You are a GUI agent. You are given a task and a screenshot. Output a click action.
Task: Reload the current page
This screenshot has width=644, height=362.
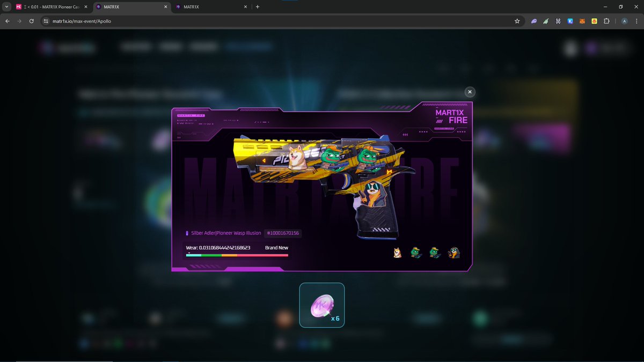point(32,21)
